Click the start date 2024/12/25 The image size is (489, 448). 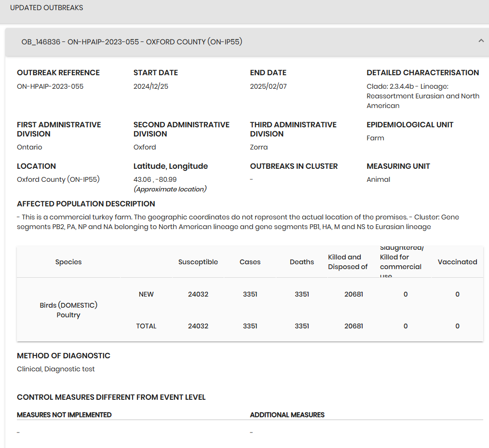150,86
